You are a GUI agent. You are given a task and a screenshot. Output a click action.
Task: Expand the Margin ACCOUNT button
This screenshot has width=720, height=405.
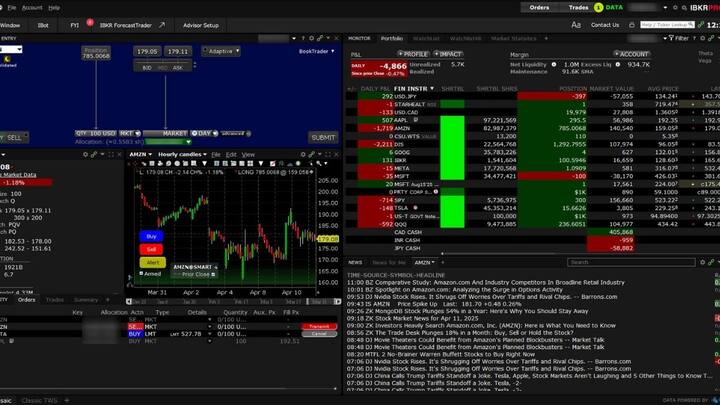pos(632,54)
